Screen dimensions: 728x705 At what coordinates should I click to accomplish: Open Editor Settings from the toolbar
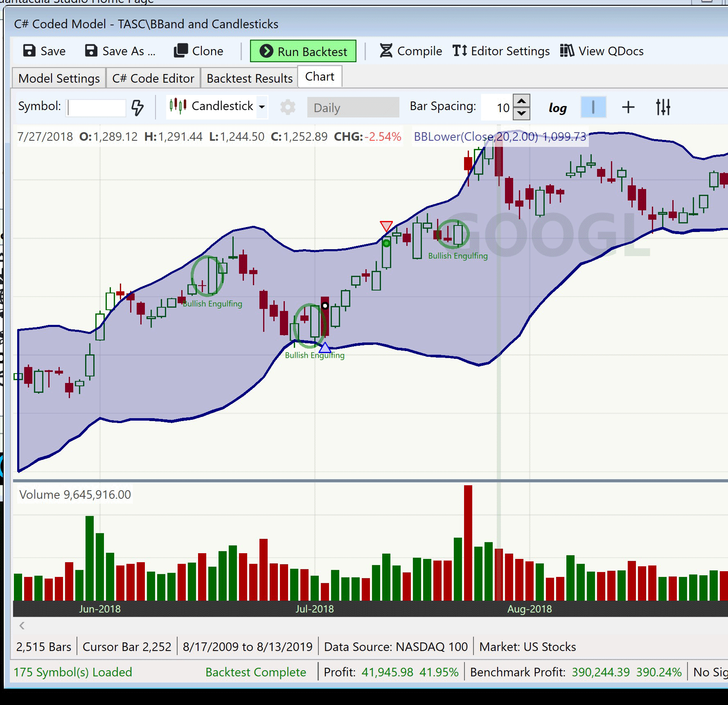point(501,51)
